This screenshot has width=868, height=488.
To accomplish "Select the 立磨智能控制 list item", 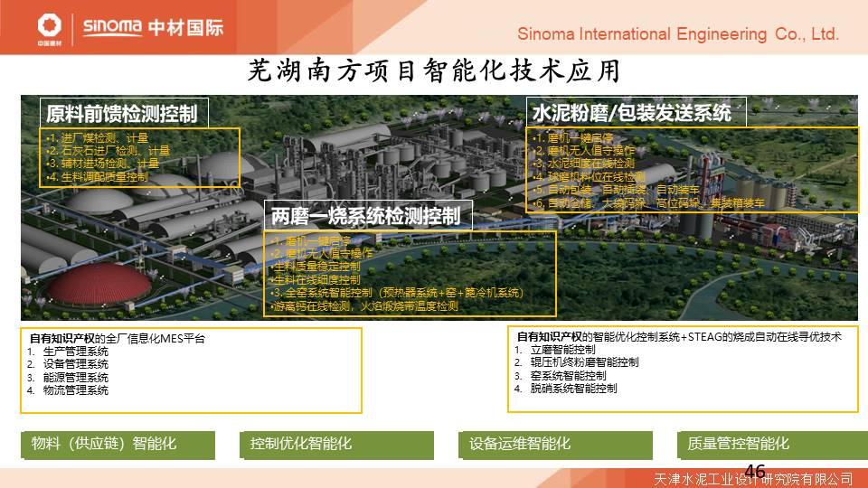I will click(x=562, y=350).
